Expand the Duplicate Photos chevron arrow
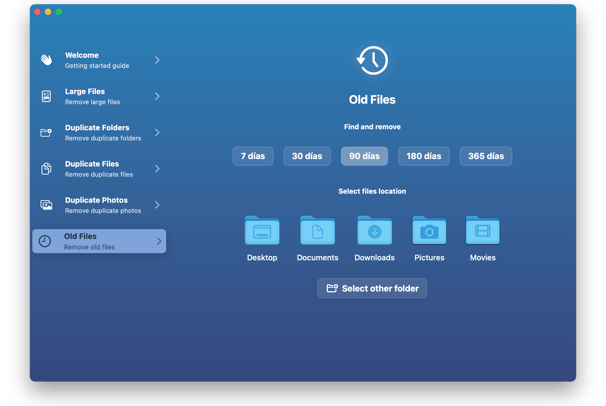The width and height of the screenshot is (606, 406). (157, 205)
